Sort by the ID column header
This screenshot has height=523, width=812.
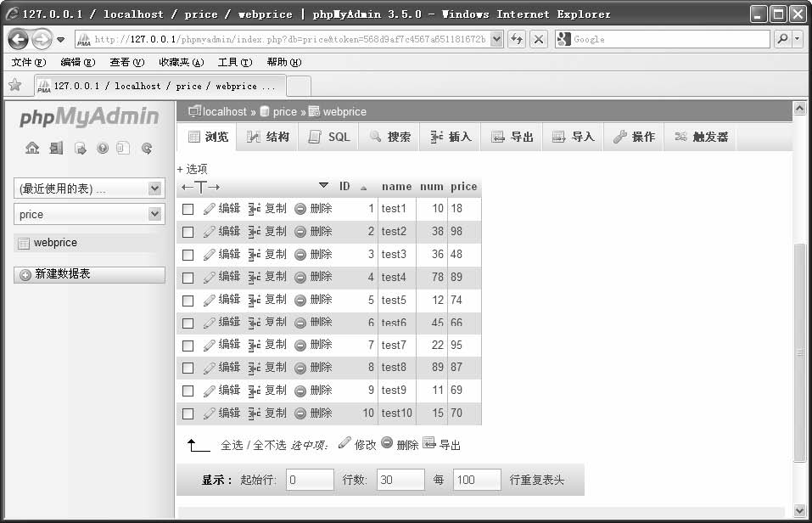coord(344,187)
